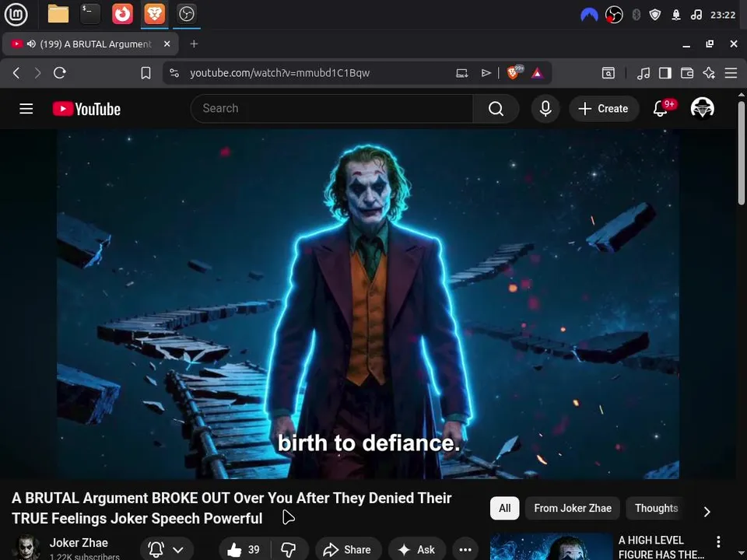The image size is (747, 560).
Task: Click the video title text
Action: click(232, 508)
